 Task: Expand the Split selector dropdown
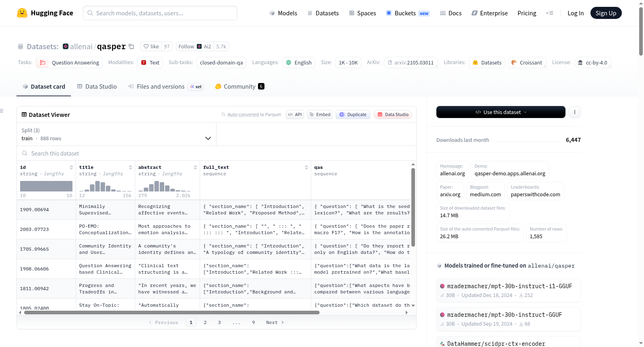pos(116,134)
